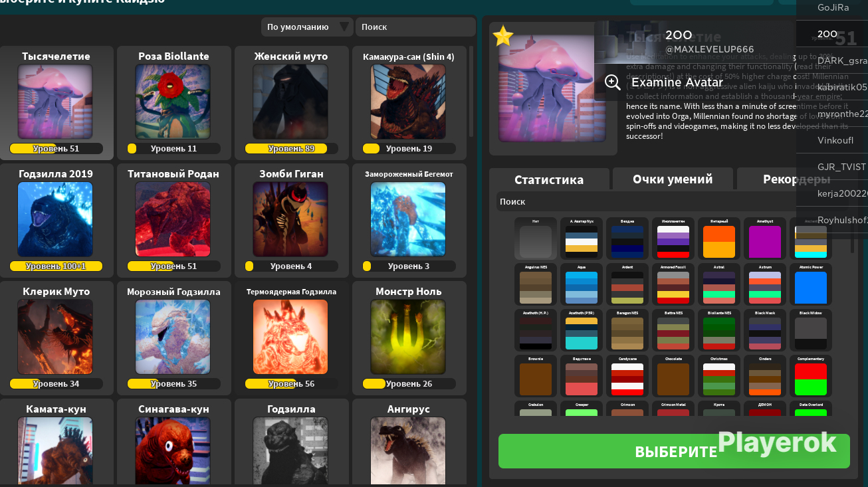The height and width of the screenshot is (487, 868).
Task: Open the Очки умений tab
Action: pos(673,179)
